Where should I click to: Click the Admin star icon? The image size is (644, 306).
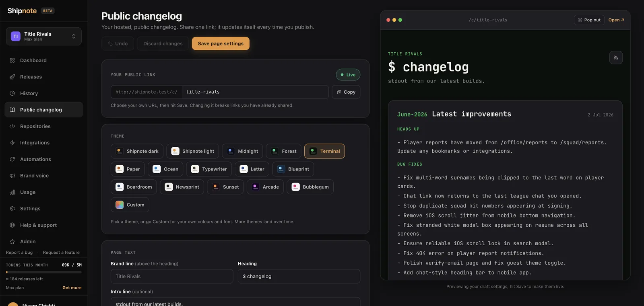(12, 242)
